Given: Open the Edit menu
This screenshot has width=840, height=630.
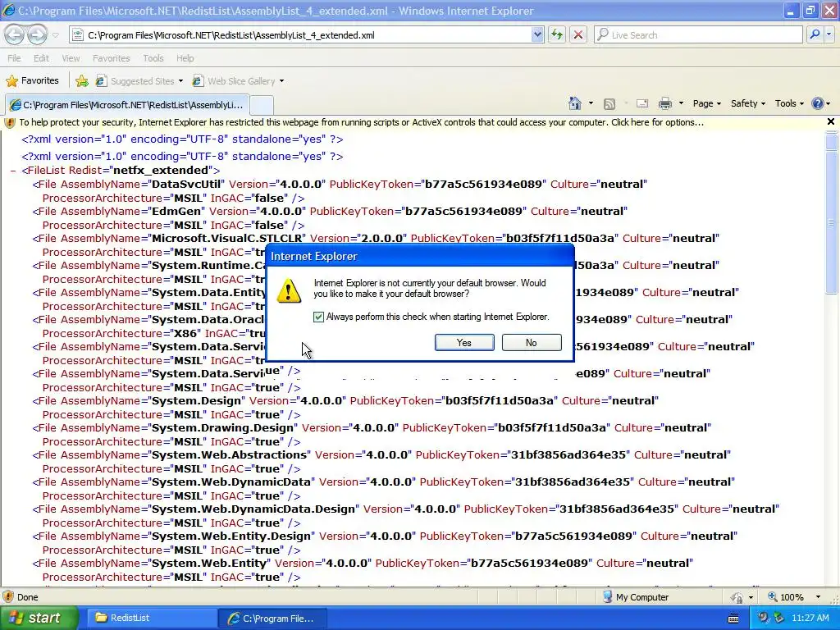Looking at the screenshot, I should [x=41, y=58].
